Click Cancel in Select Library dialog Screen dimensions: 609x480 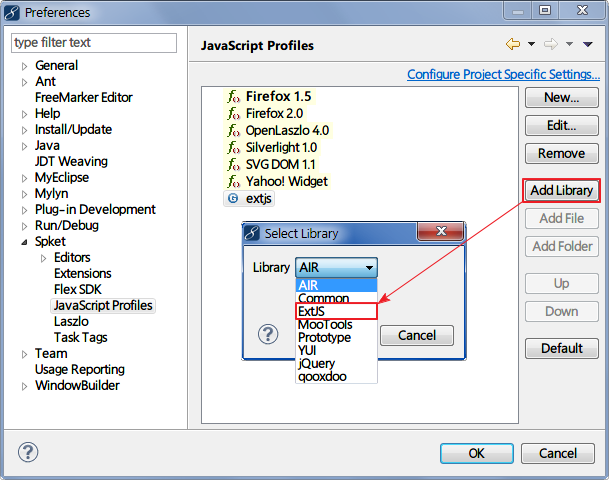417,336
